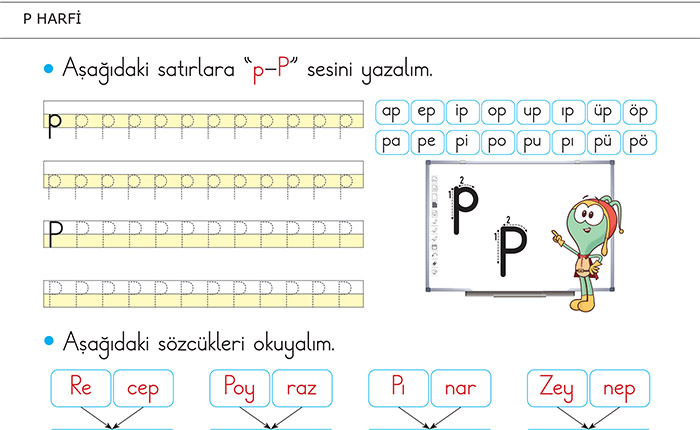
Task: Click the blue bullet before "Aşağıdaki satırlara"
Action: pyautogui.click(x=47, y=70)
